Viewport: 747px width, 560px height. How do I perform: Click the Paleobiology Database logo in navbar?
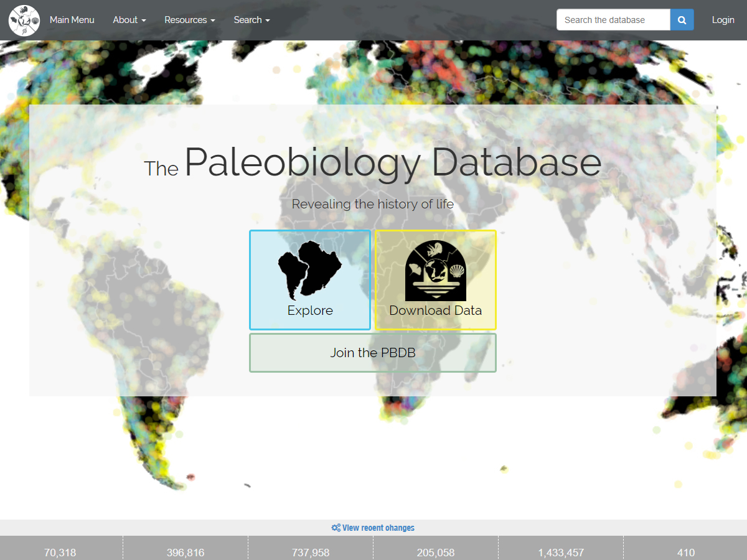pos(24,20)
